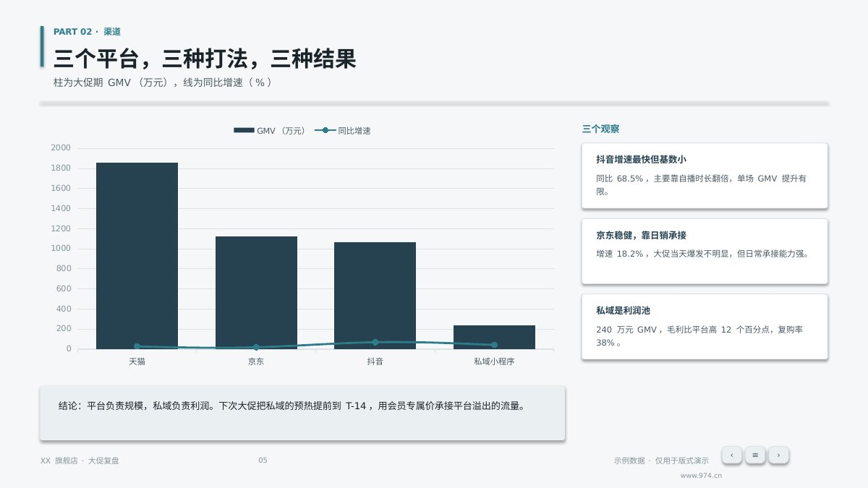
Task: Click the 400 y-axis value
Action: coord(64,309)
